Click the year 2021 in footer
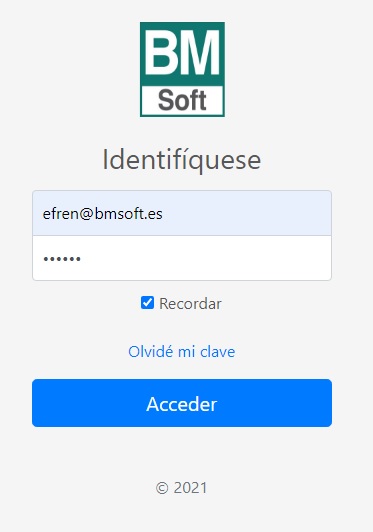The width and height of the screenshot is (373, 532). click(x=190, y=488)
